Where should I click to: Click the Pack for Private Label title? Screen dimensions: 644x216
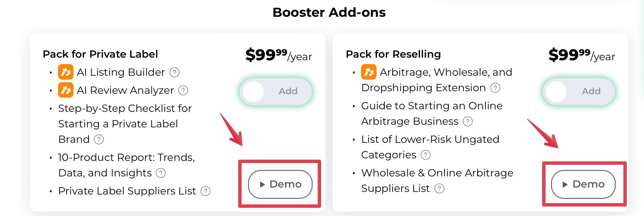pos(101,54)
